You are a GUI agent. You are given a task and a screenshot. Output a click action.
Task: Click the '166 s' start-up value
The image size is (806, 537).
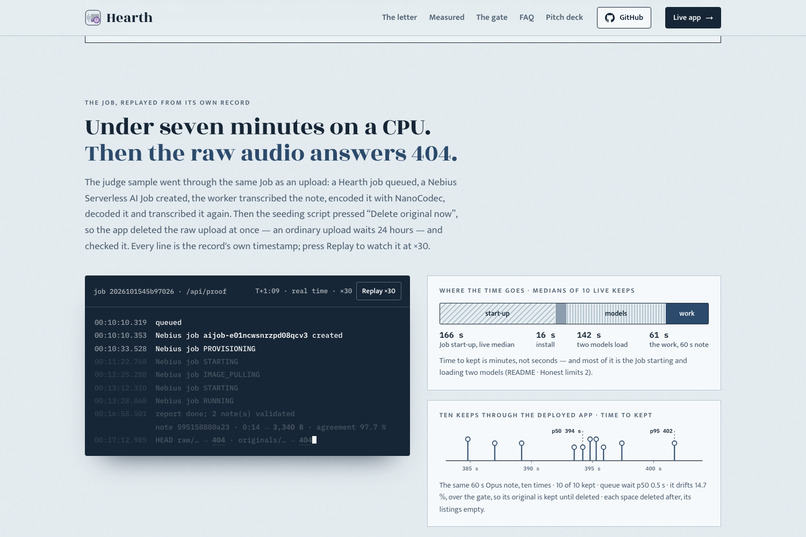point(451,335)
